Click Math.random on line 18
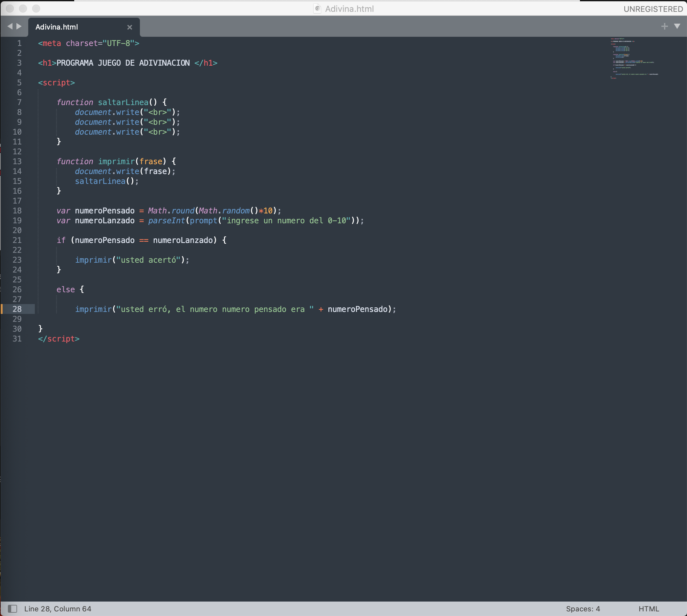 click(224, 210)
